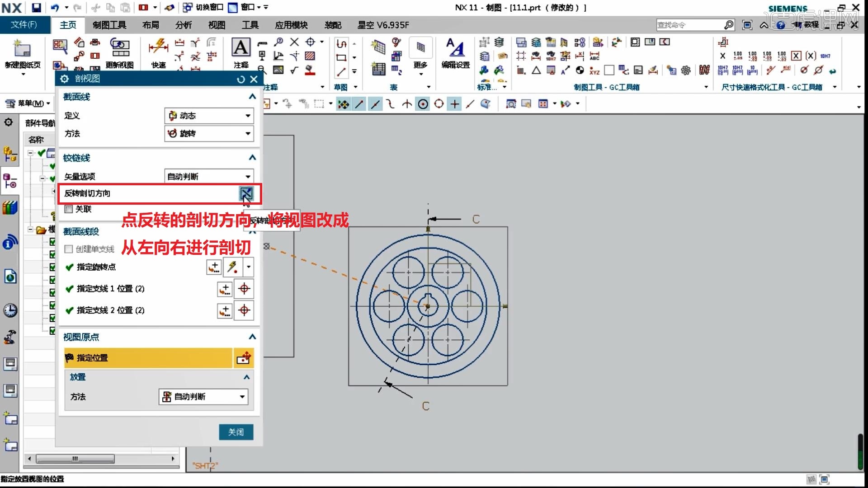Collapse the 截面线 section with its chevron

coord(252,96)
